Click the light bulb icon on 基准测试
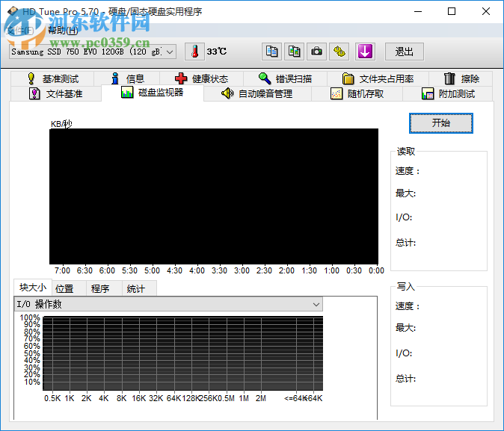Screen dimensions: 504x431 pyautogui.click(x=31, y=78)
